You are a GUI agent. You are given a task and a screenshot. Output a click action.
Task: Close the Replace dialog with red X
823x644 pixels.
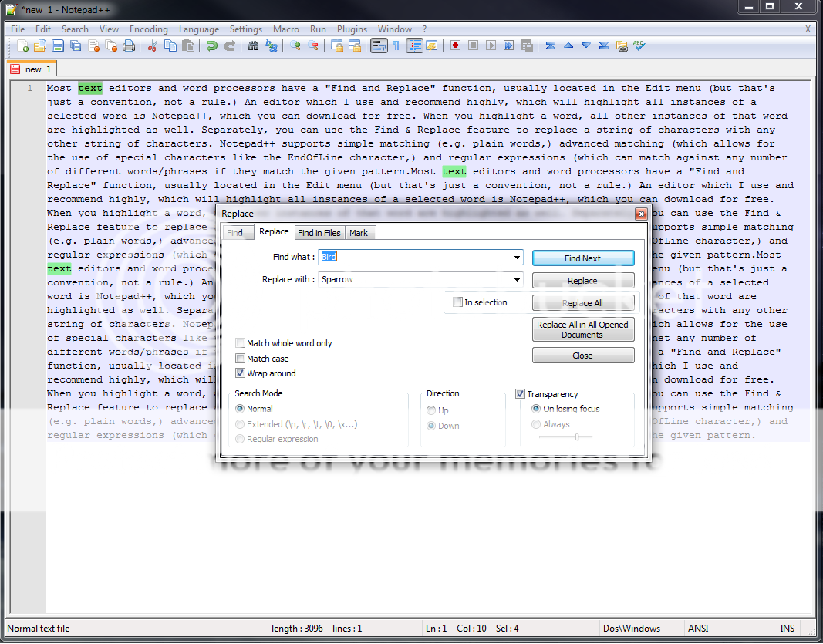click(640, 214)
